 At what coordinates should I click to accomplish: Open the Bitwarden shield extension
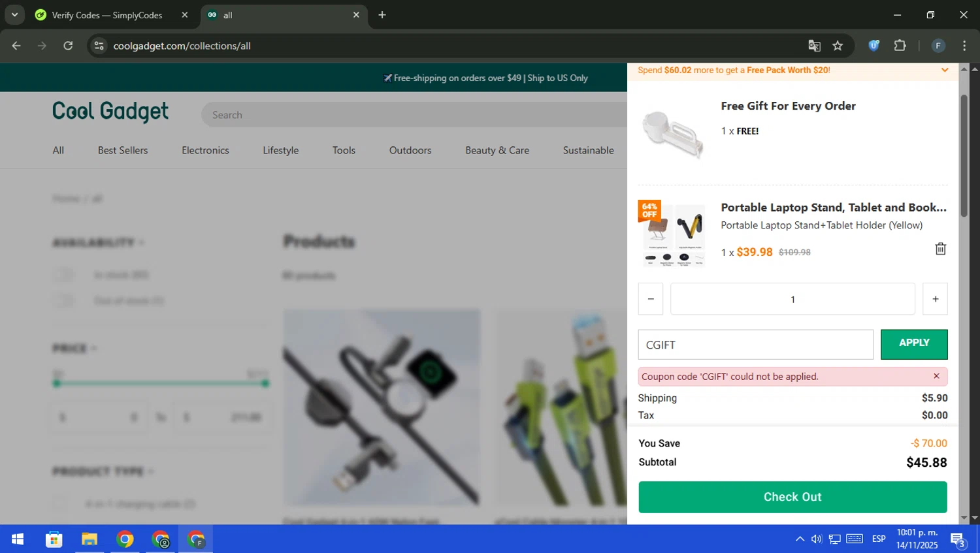tap(874, 46)
